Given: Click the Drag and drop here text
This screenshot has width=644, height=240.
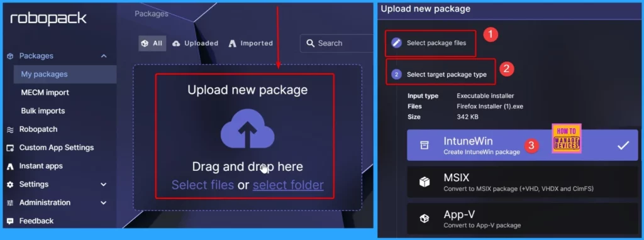Looking at the screenshot, I should point(248,166).
